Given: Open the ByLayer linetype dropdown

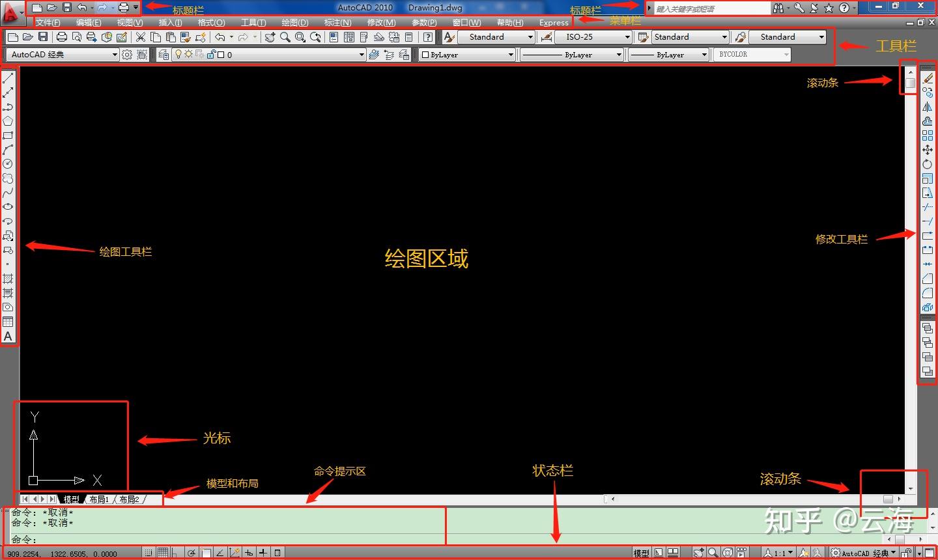Looking at the screenshot, I should [x=572, y=55].
